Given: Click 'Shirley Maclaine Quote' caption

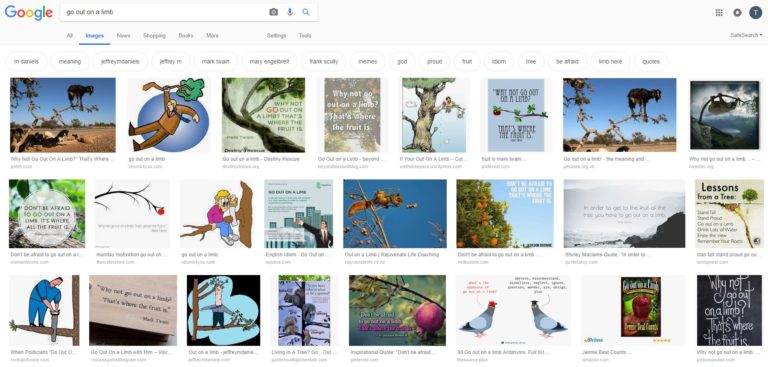Looking at the screenshot, I should point(607,255).
